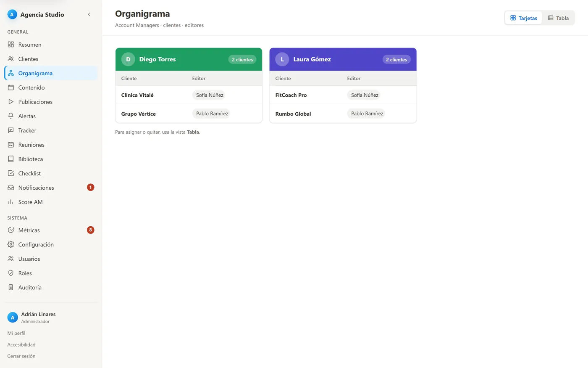Open the Resumen dashboard icon
Screen dimensions: 588x368
pos(11,45)
